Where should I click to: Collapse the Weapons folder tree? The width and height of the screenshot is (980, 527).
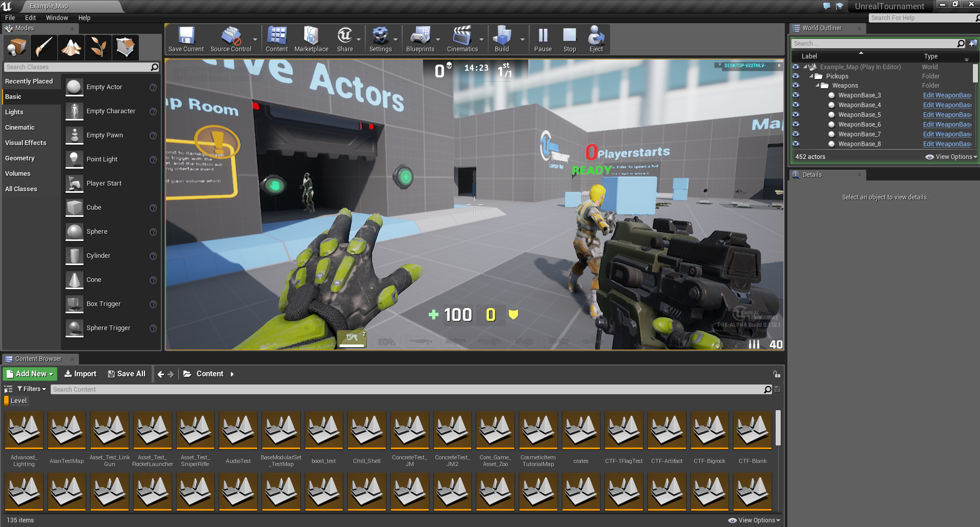818,86
